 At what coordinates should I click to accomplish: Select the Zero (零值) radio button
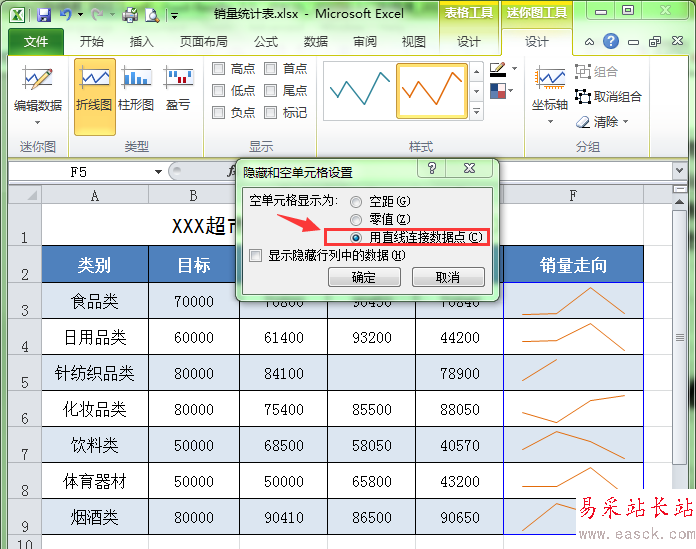pyautogui.click(x=356, y=220)
